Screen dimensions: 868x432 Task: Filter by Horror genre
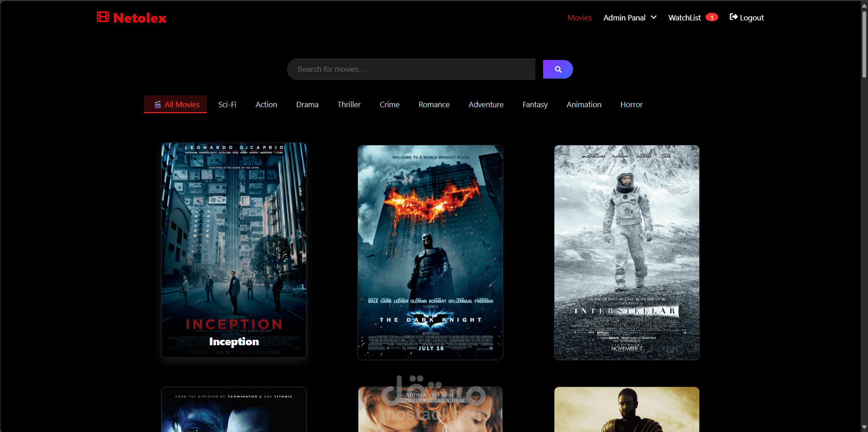click(x=632, y=104)
